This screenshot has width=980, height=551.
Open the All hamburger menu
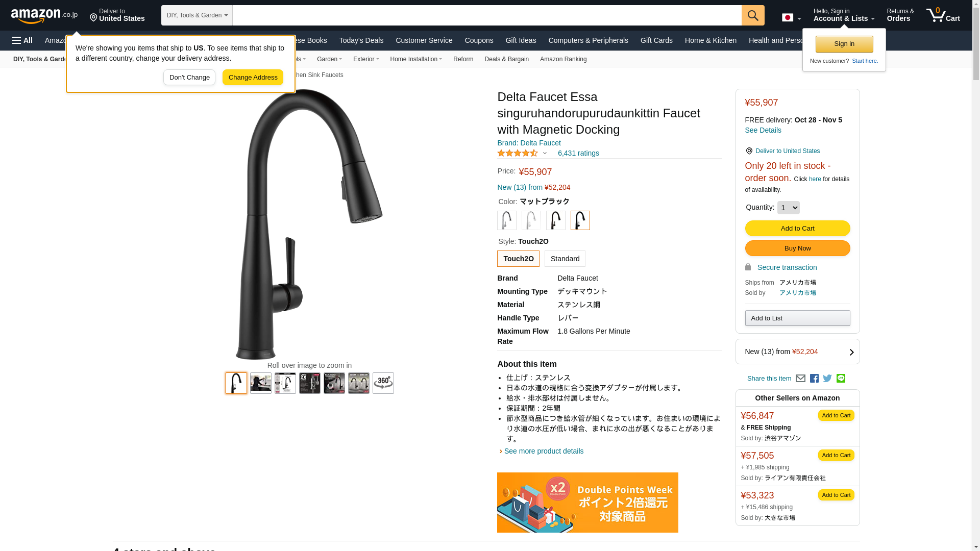[x=22, y=40]
